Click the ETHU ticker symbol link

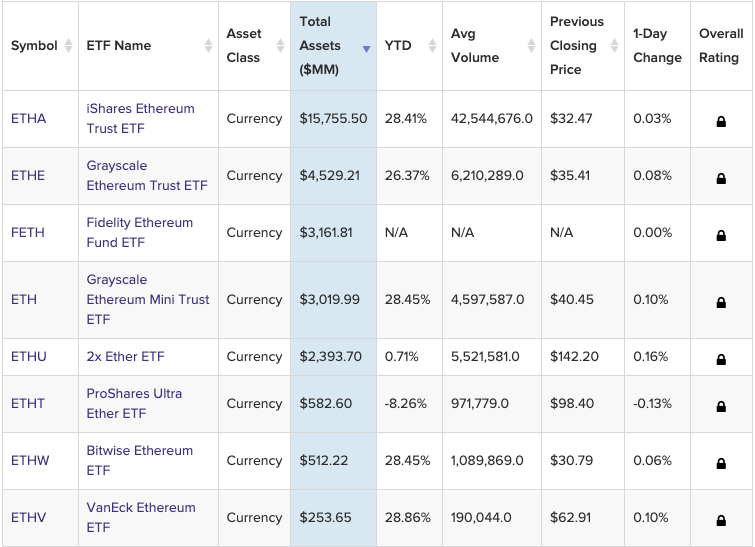point(29,357)
